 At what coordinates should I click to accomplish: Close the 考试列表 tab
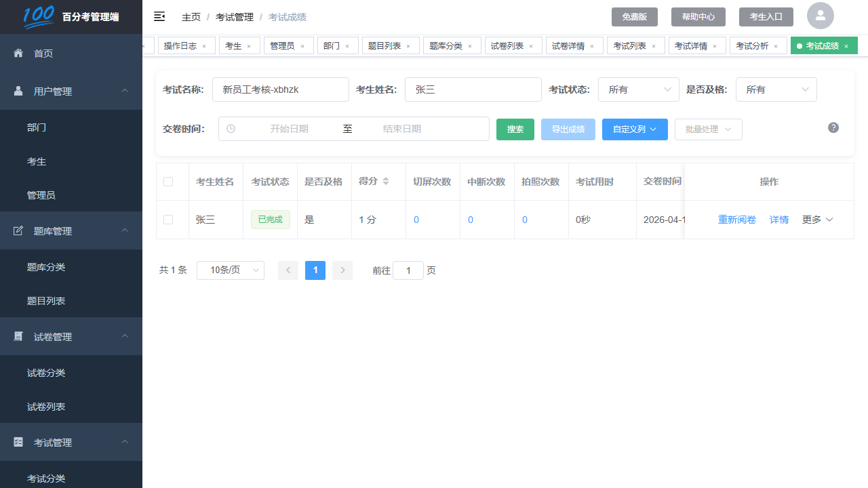pos(654,46)
